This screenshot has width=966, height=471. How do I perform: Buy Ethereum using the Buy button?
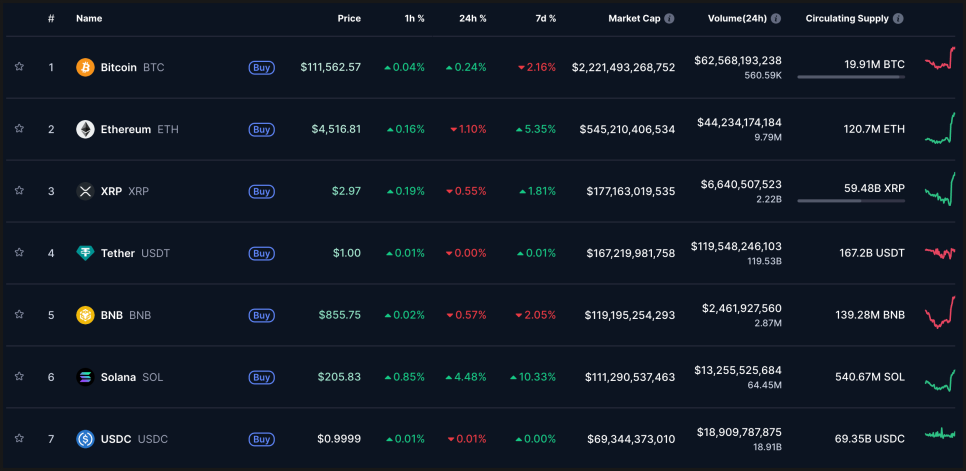coord(262,129)
